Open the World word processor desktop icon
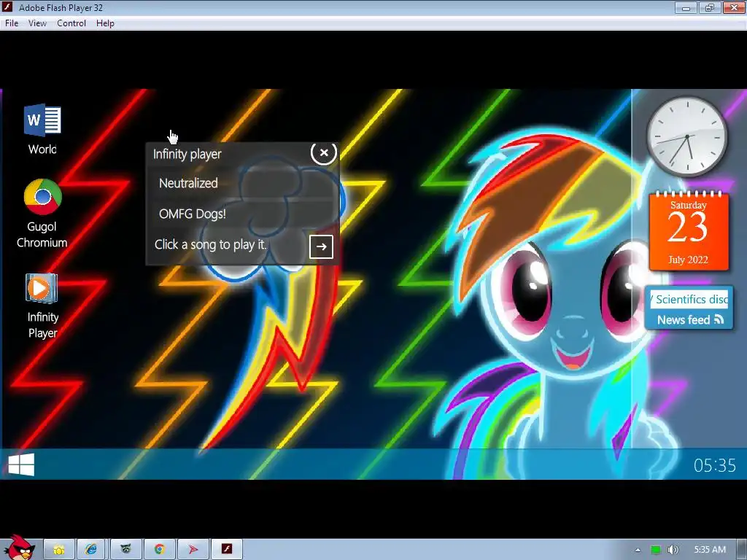The width and height of the screenshot is (747, 560). (x=42, y=129)
